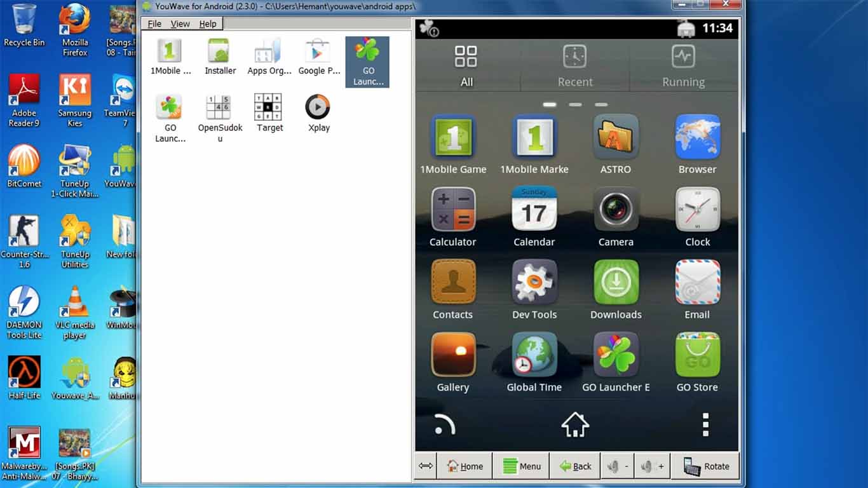Open the Calculator app
Image resolution: width=868 pixels, height=488 pixels.
coord(453,217)
